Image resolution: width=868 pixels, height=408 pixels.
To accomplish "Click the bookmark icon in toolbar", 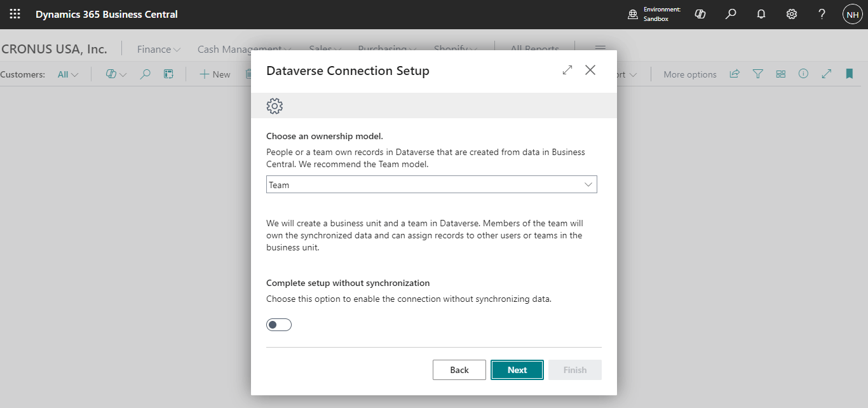I will pos(849,74).
